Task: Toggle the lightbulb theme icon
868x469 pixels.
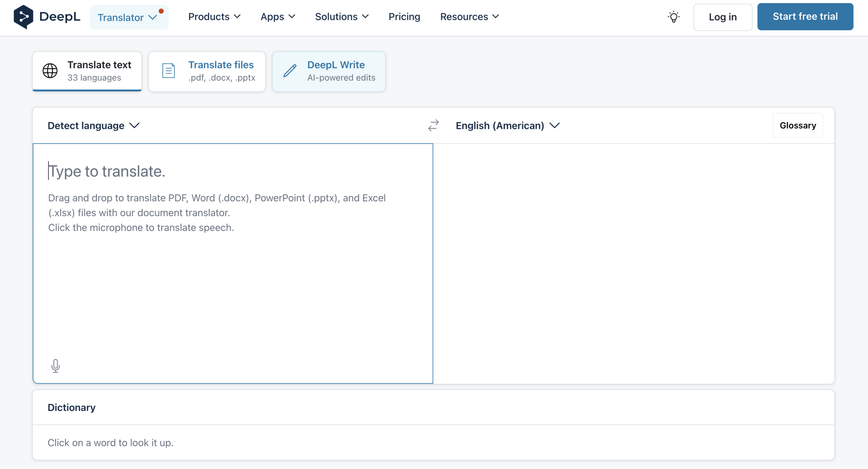Action: pyautogui.click(x=673, y=17)
